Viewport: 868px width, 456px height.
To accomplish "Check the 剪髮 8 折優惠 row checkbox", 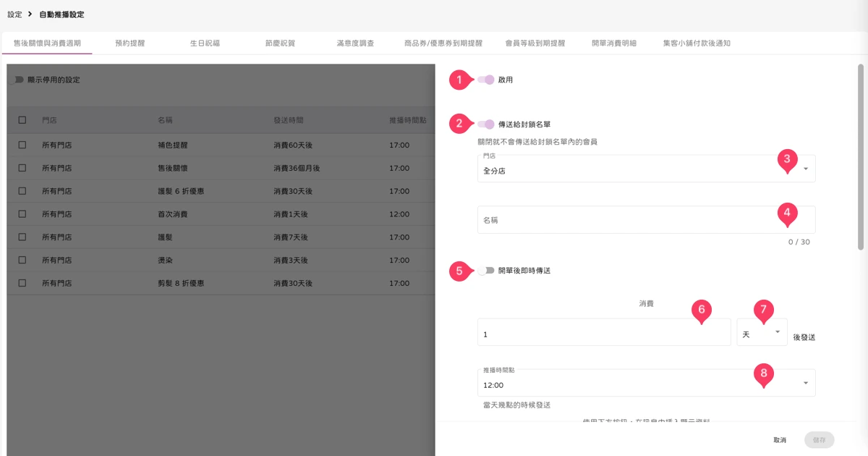I will coord(22,283).
